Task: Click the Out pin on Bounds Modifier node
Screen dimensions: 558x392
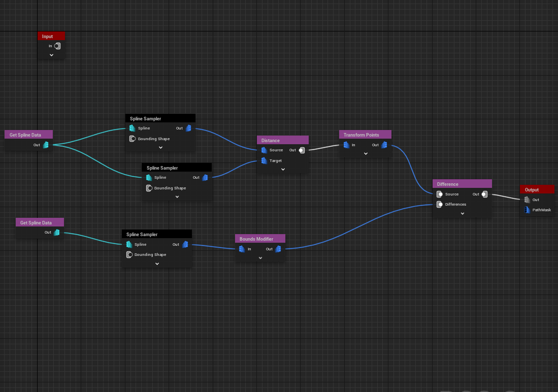Action: pos(278,249)
